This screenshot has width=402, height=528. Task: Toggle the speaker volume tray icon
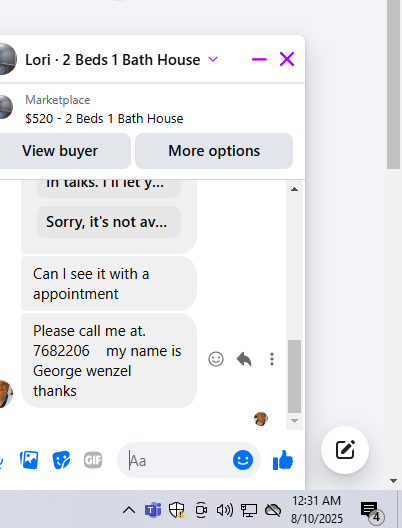click(x=225, y=510)
